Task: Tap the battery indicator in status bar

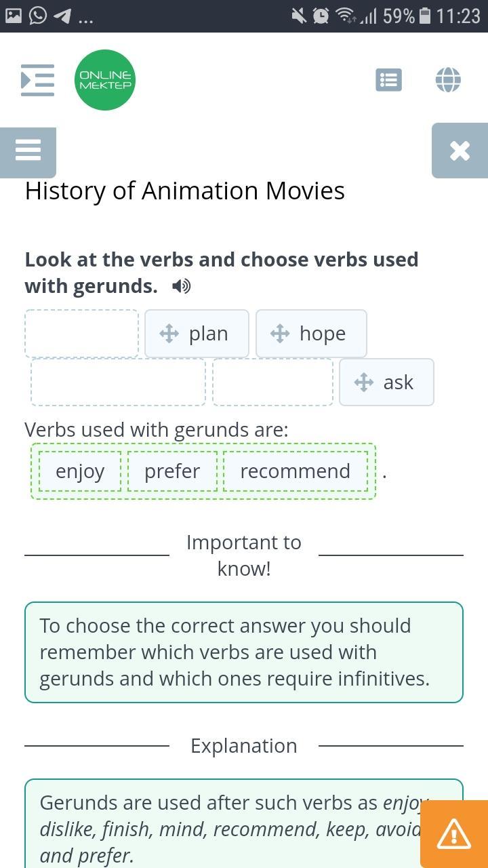Action: (425, 16)
